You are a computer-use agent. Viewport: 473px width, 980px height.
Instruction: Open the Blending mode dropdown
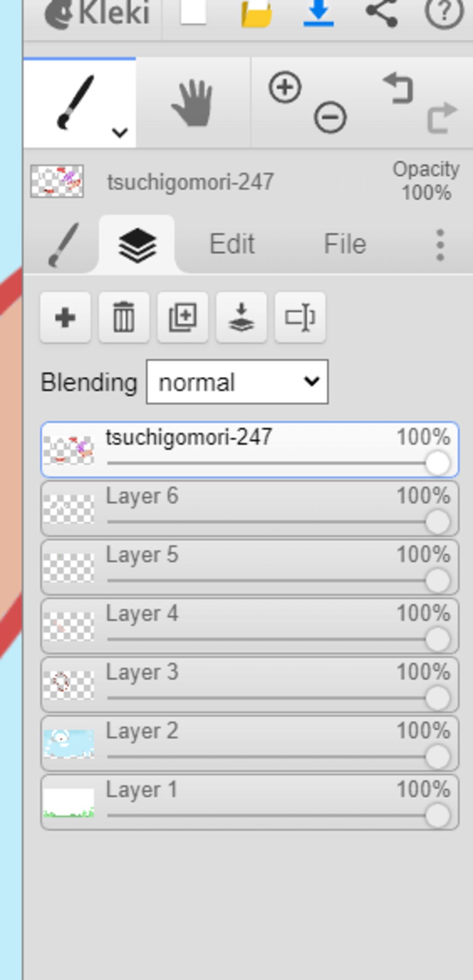tap(237, 382)
